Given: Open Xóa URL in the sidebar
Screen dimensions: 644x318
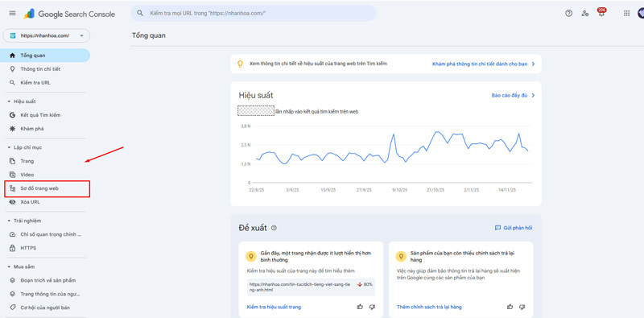Looking at the screenshot, I should click(x=45, y=202).
